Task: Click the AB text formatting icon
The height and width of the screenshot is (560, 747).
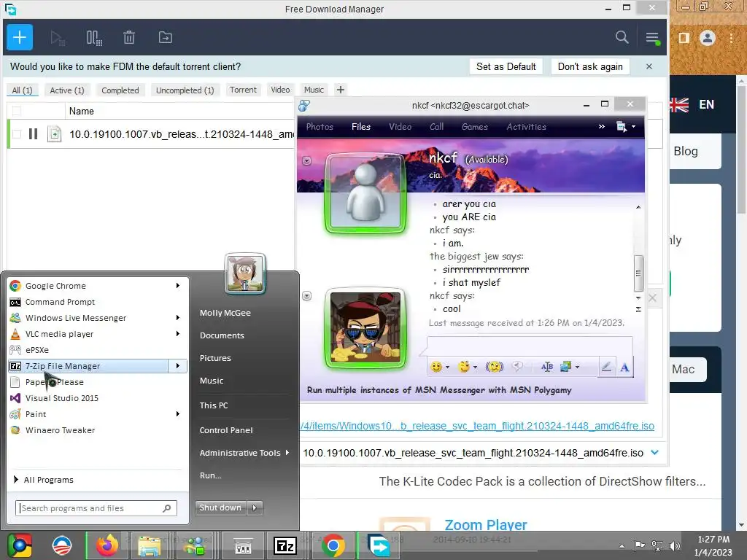Action: 547,366
